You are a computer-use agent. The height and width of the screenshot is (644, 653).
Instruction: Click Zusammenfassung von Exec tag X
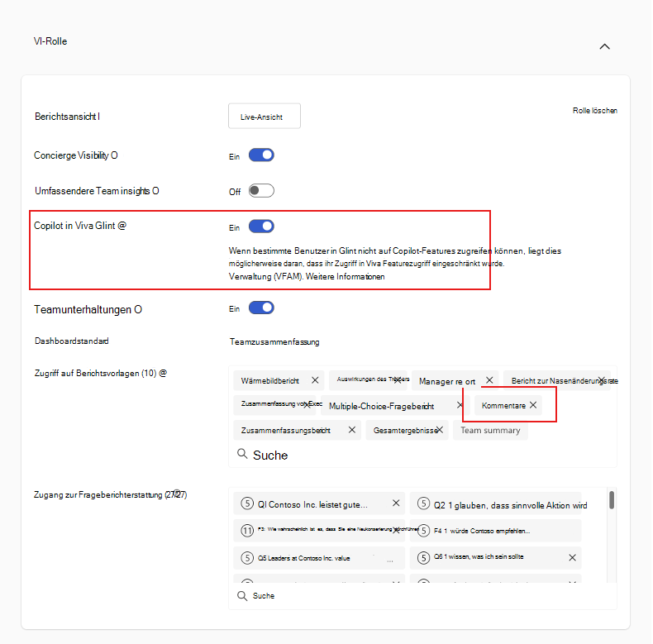[x=307, y=404]
